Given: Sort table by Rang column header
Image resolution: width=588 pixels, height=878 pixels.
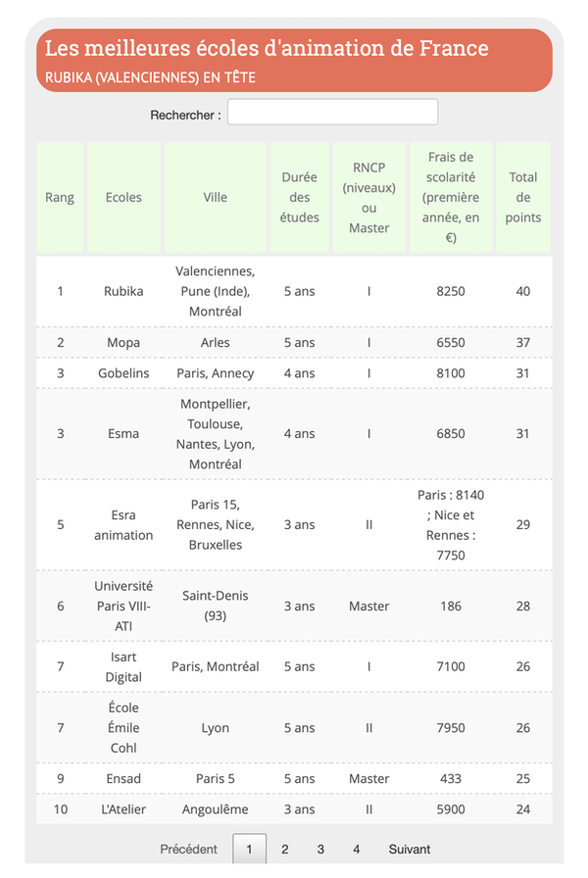Looking at the screenshot, I should (x=60, y=197).
